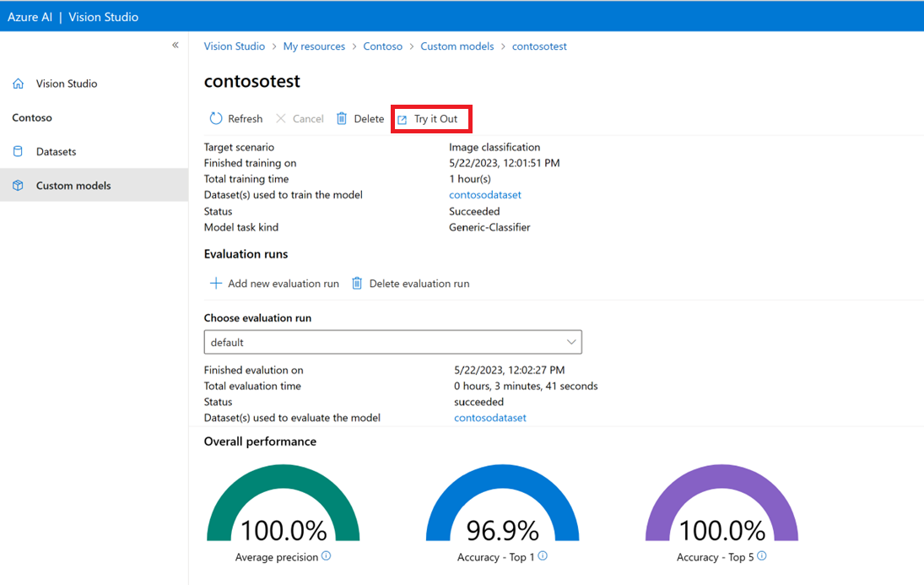Viewport: 924px width, 585px height.
Task: Open contosodataset training dataset link
Action: tap(484, 195)
